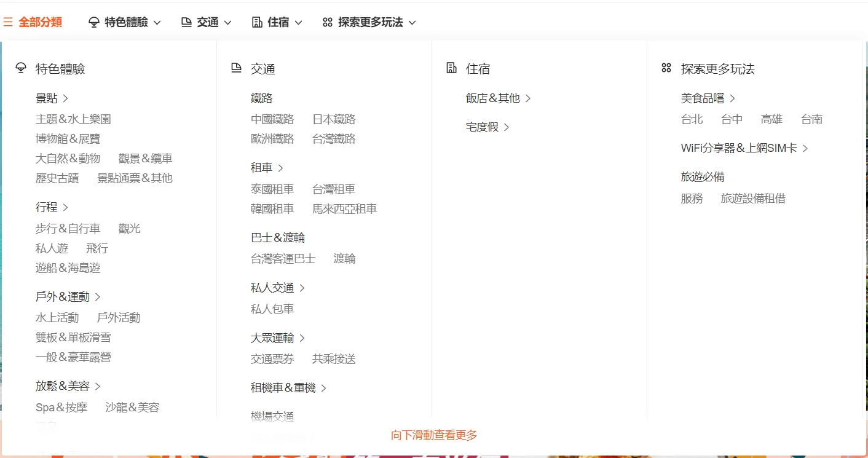Expand the 住宿 dropdown in top bar
This screenshot has width=868, height=458.
pos(298,23)
